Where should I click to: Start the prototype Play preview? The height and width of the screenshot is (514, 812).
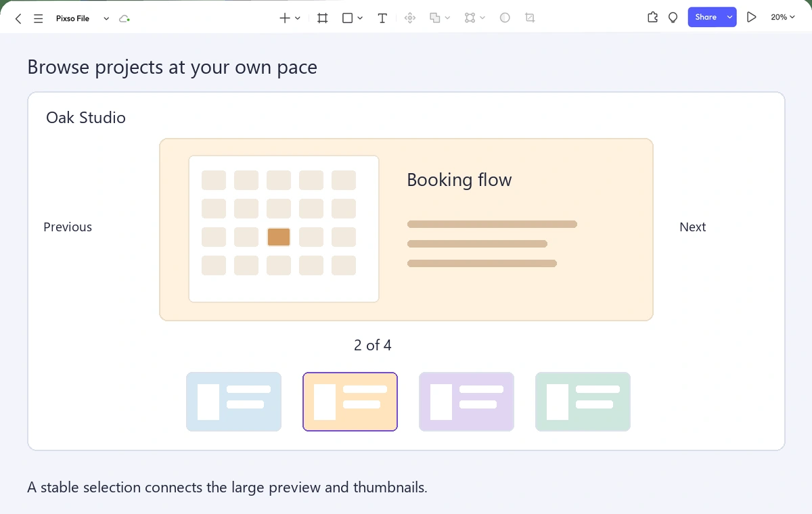point(751,18)
